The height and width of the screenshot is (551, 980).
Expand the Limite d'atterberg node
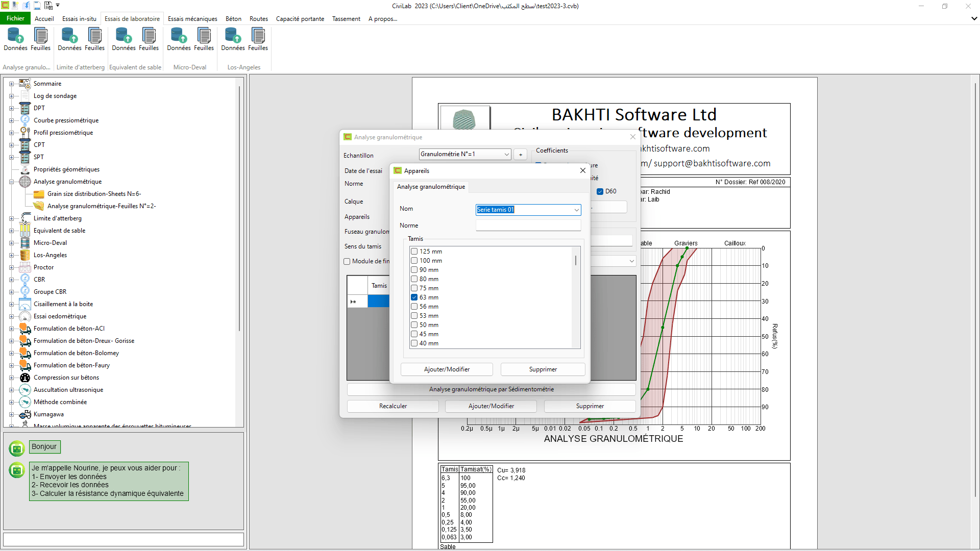point(11,218)
